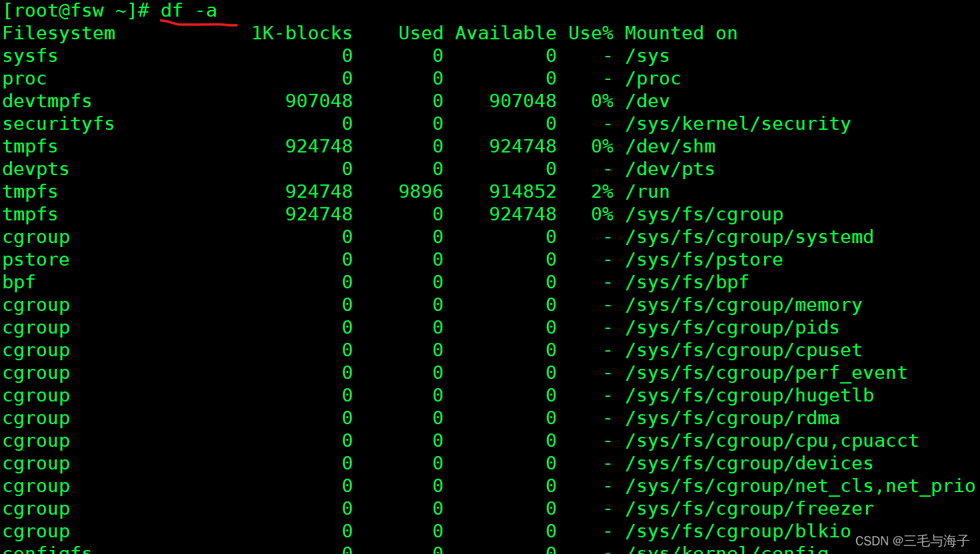Click the '/sys/fs/cgroup/memory' mount point

click(x=743, y=305)
